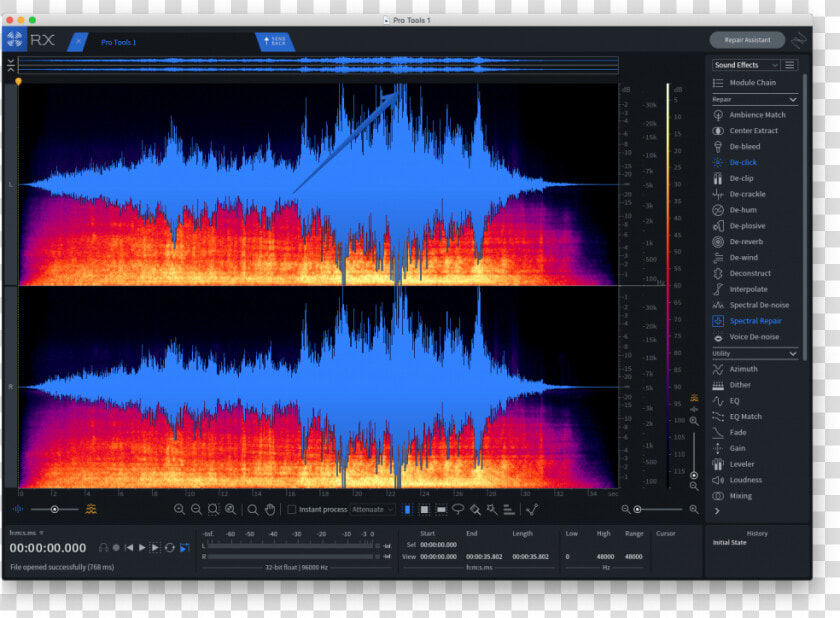840x618 pixels.
Task: Close the Pro Tools 1 tab
Action: click(x=78, y=41)
